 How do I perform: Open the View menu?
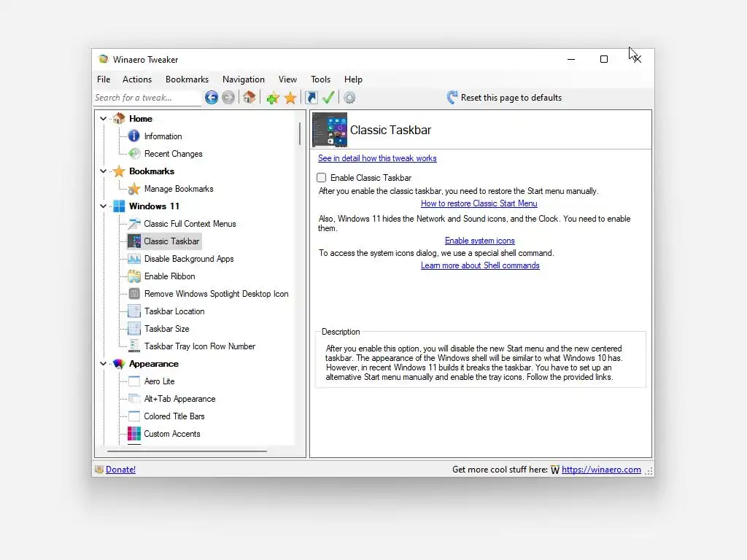click(x=287, y=79)
